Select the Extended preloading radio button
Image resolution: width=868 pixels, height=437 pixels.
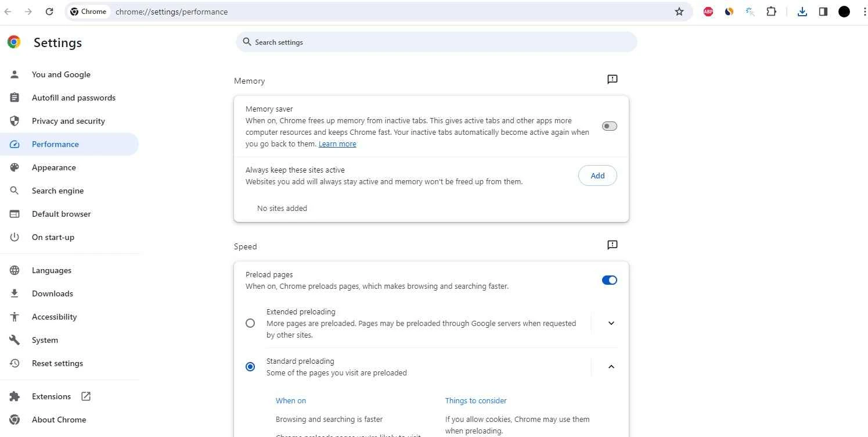[x=250, y=323]
